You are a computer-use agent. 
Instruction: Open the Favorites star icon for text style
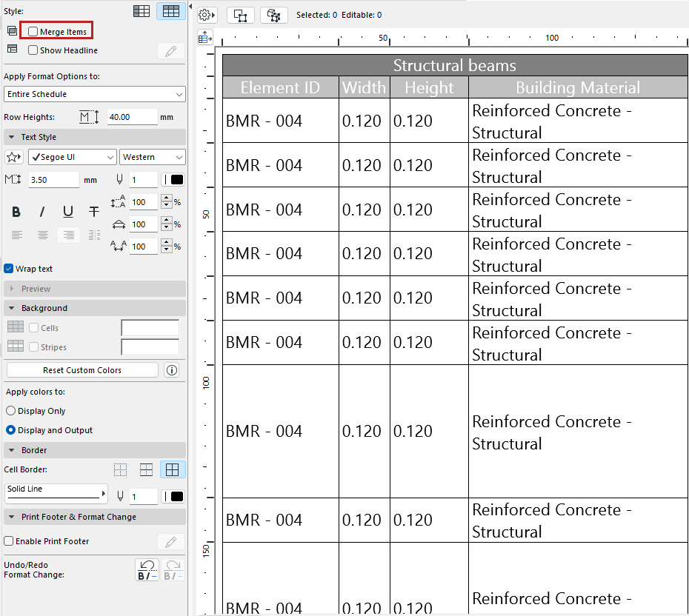pos(13,157)
